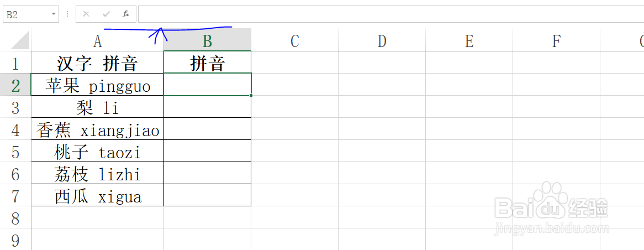Select column A header

(97, 41)
